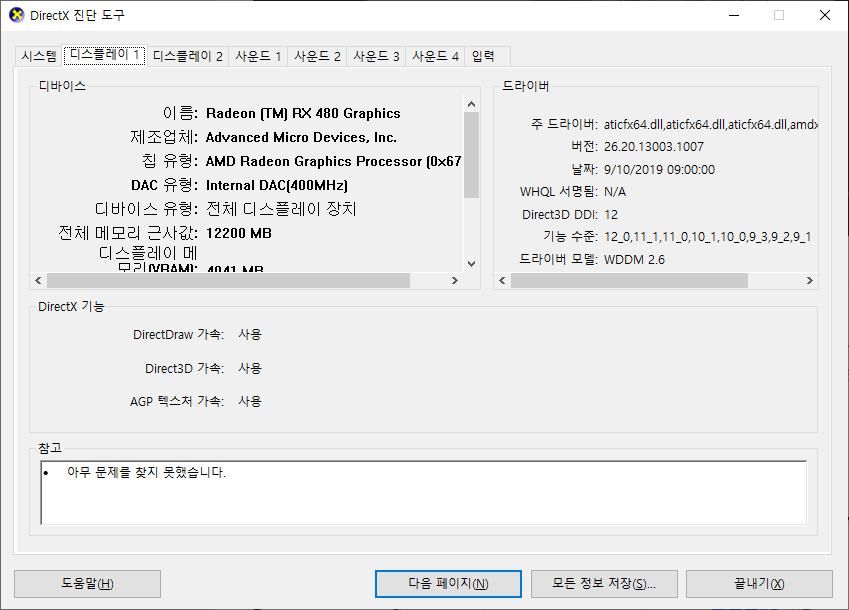Viewport: 849px width, 610px height.
Task: Click DAC type Internal DAC(400MHz)
Action: 277,185
